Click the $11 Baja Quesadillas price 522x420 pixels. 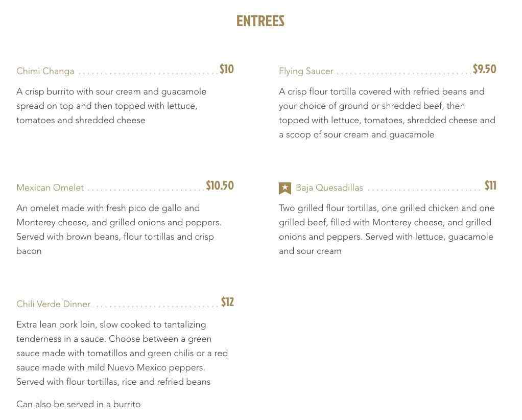tap(490, 186)
